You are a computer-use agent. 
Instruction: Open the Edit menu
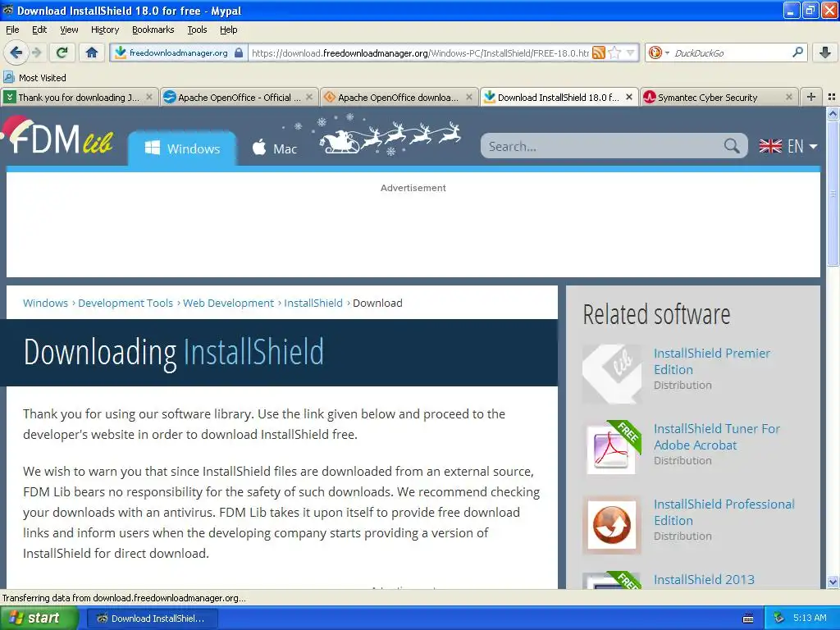click(39, 30)
